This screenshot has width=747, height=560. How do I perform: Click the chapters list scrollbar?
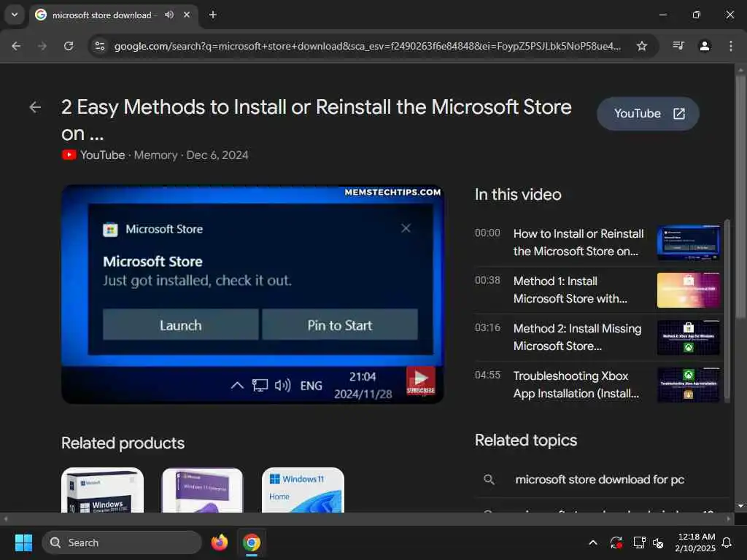click(x=727, y=311)
